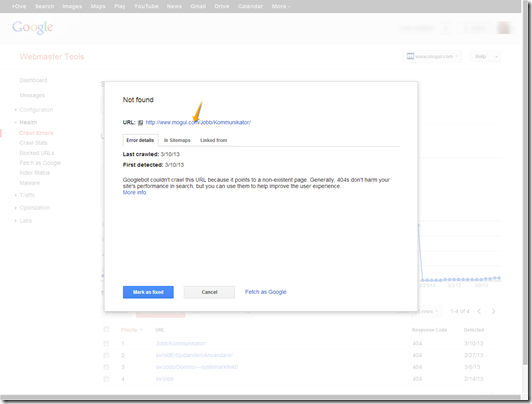Image resolution: width=532 pixels, height=404 pixels.
Task: Click the external page icon beside URL
Action: (140, 122)
